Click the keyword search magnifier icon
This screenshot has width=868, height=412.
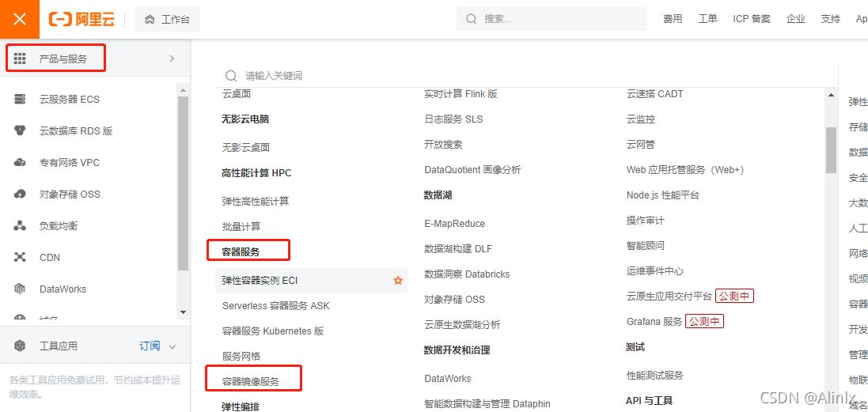(231, 76)
